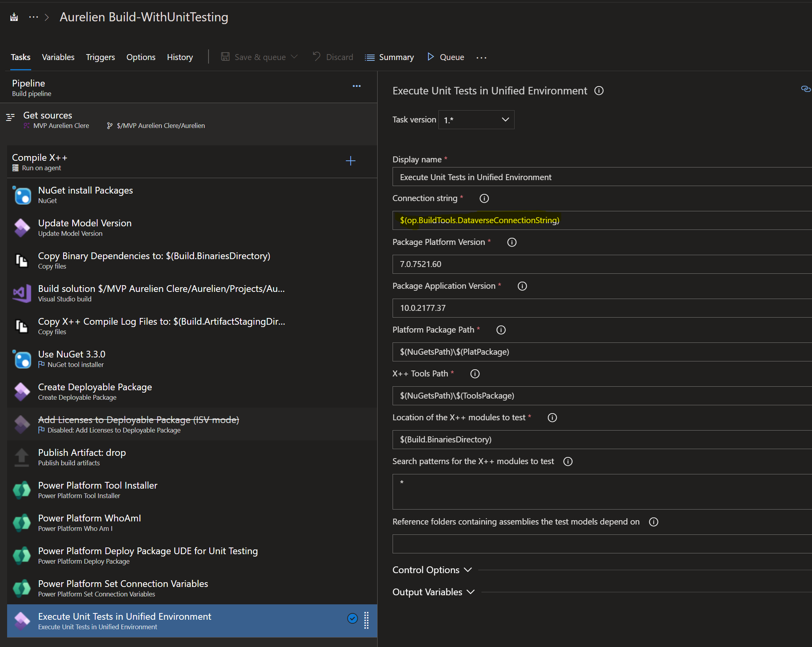Screen dimensions: 812x647
Task: Show info for Location of X++ modules
Action: [553, 418]
